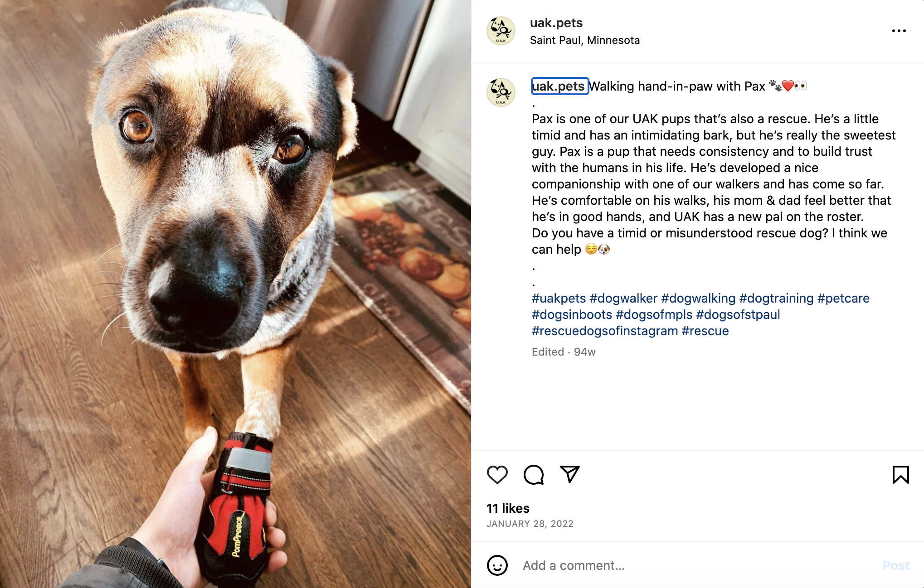
Task: Open the #dogtraining hashtag
Action: coord(776,299)
